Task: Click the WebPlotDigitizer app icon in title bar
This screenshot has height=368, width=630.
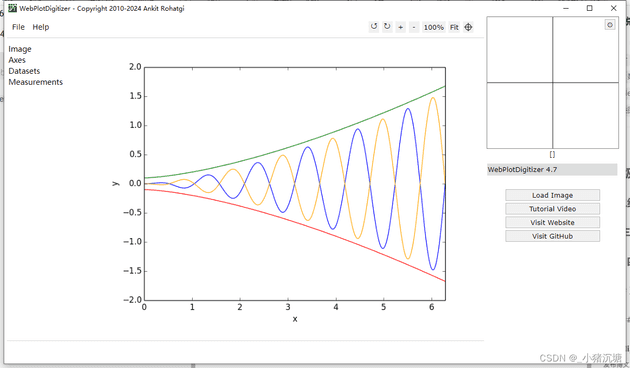Action: (x=12, y=8)
